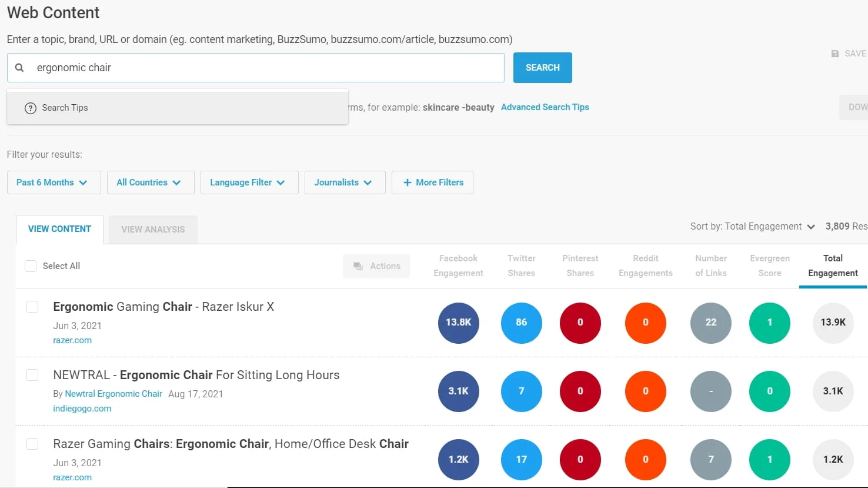Select the VIEW CONTENT tab
Screen dimensions: 868x488
point(59,228)
